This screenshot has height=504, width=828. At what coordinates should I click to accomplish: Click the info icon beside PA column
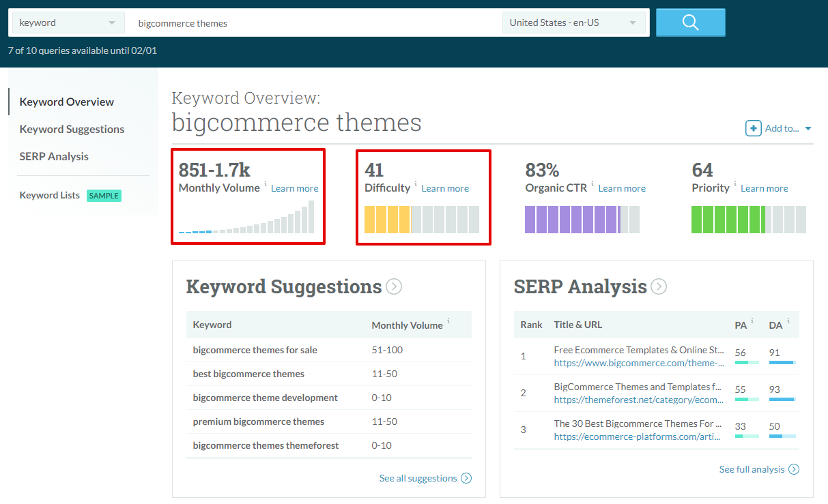pyautogui.click(x=752, y=321)
